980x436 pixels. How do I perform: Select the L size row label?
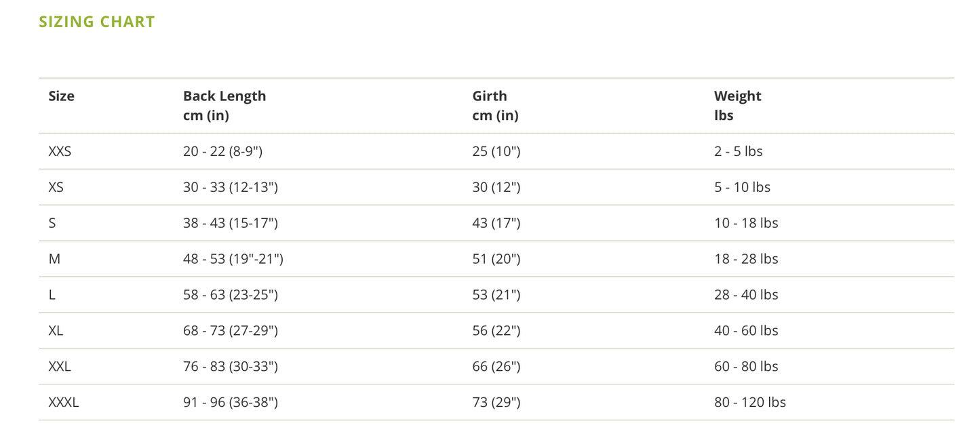pyautogui.click(x=52, y=295)
